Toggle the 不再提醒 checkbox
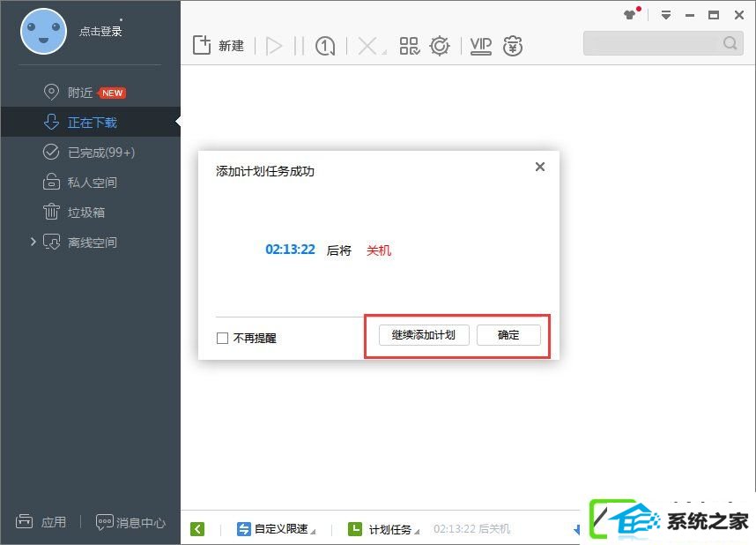Viewport: 756px width, 545px height. [x=223, y=338]
